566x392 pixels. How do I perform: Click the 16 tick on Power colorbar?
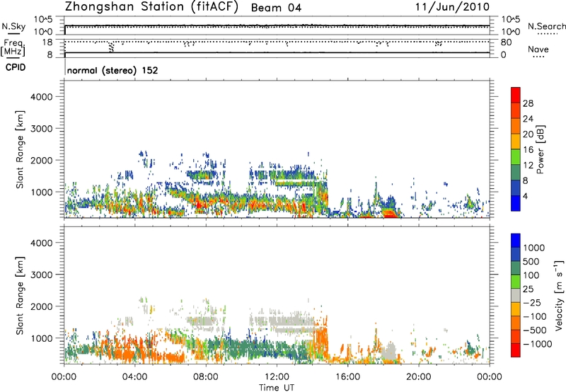point(528,150)
